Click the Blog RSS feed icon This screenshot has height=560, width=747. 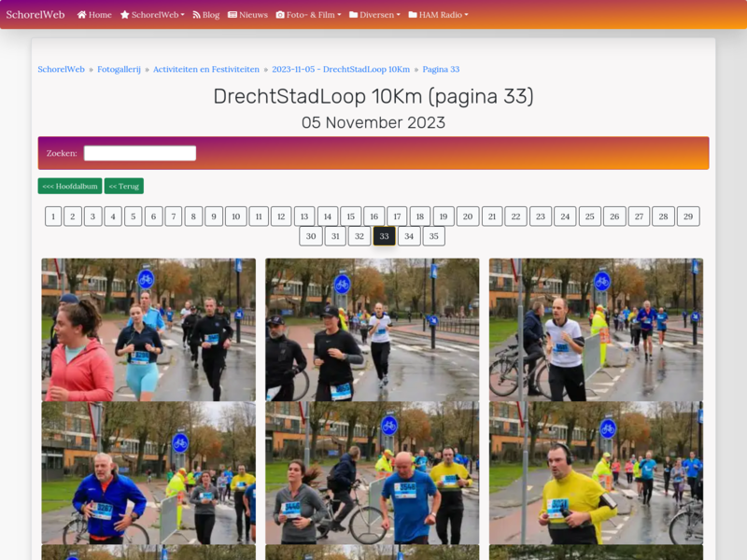[x=196, y=15]
